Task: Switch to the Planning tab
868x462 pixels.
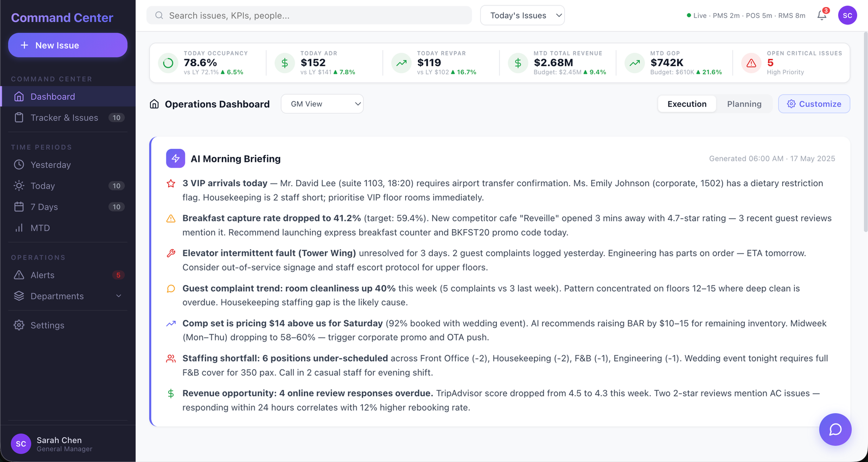Action: tap(744, 104)
